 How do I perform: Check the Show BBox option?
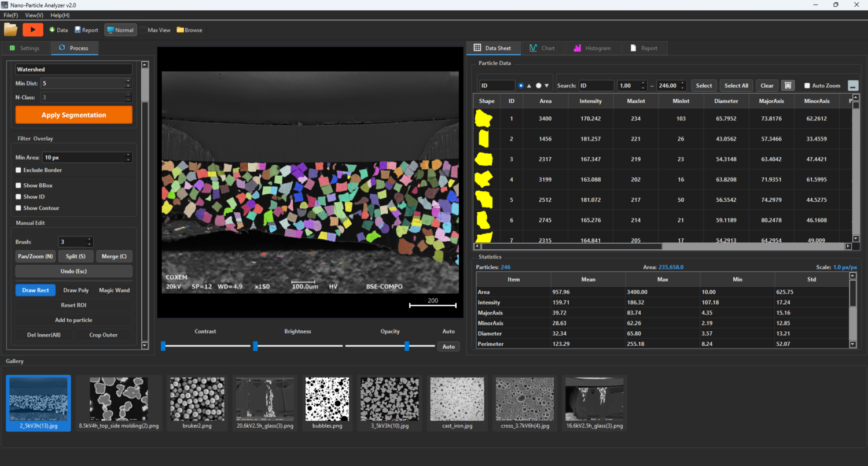(19, 186)
